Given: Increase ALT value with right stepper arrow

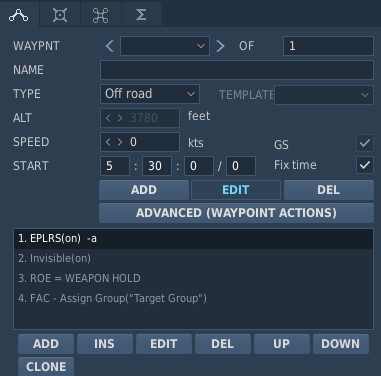Looking at the screenshot, I should pyautogui.click(x=120, y=118).
